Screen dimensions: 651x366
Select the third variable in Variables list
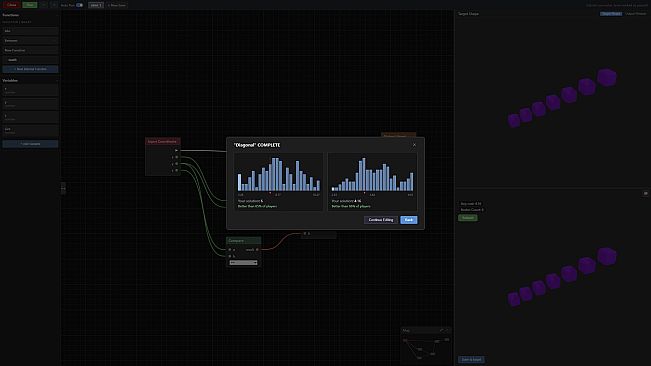tap(30, 117)
